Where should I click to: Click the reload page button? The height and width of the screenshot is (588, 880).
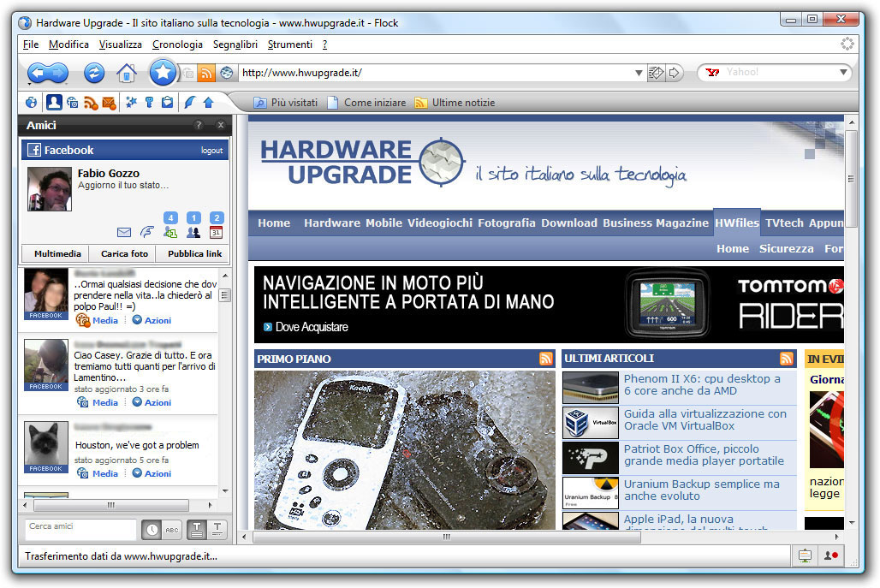coord(93,73)
